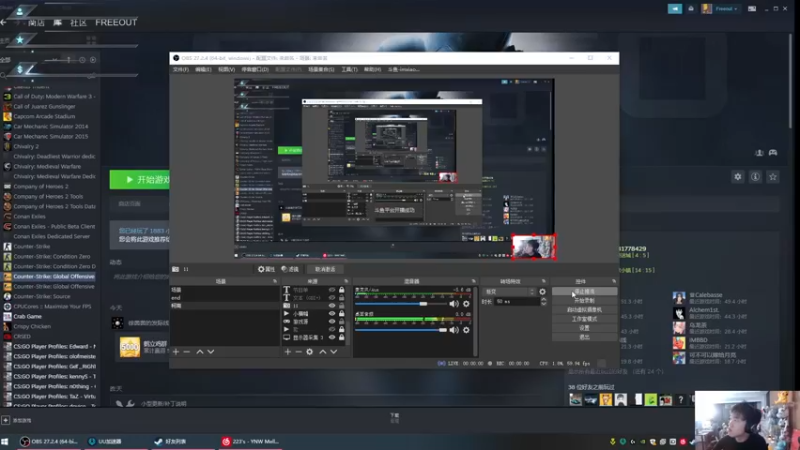The image size is (800, 450).
Task: Click 启动虚拟摄像机 virtual camera button
Action: (584, 310)
